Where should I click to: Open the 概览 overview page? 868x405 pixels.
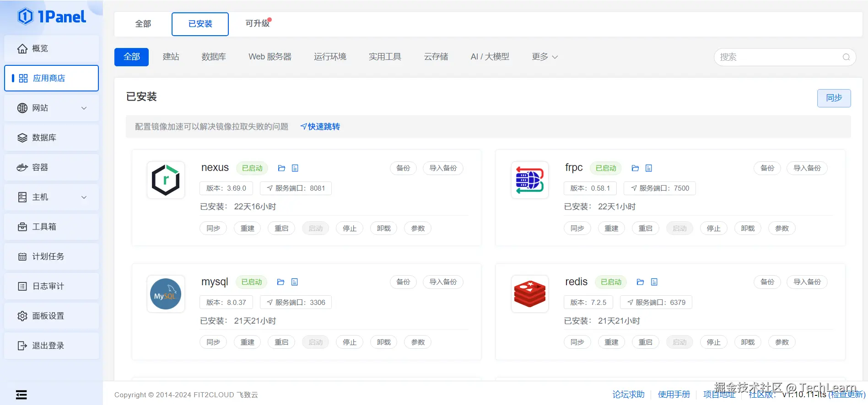pyautogui.click(x=51, y=48)
